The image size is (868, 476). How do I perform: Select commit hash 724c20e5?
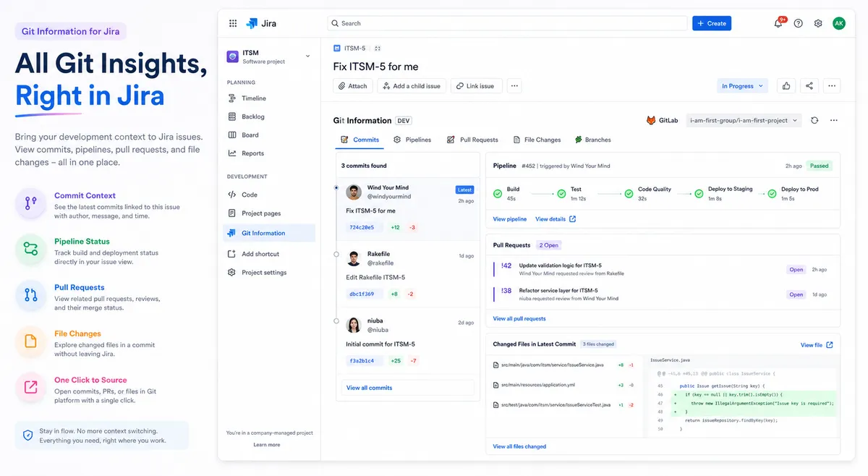click(x=362, y=227)
